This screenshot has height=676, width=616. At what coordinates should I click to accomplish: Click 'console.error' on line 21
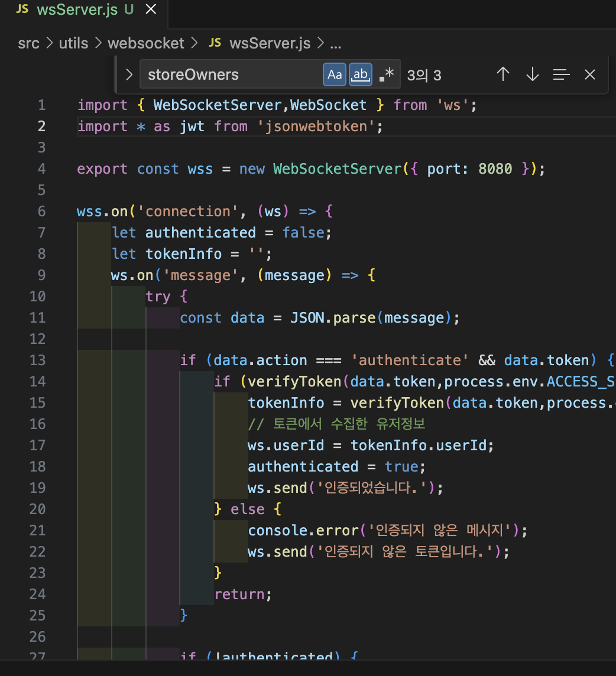[x=303, y=530]
